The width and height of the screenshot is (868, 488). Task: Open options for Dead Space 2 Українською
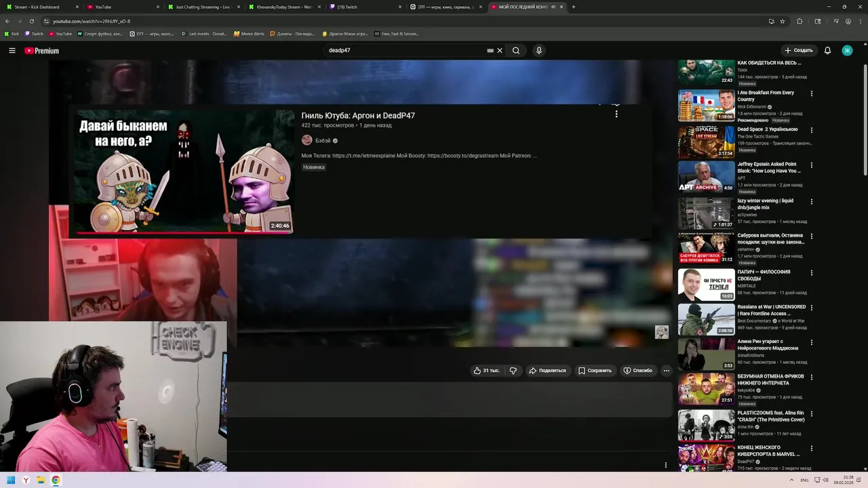tap(812, 129)
